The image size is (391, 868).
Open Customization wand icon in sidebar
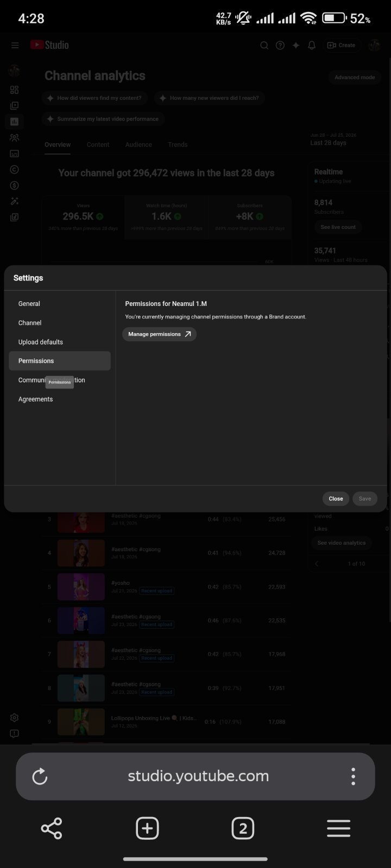click(x=15, y=201)
